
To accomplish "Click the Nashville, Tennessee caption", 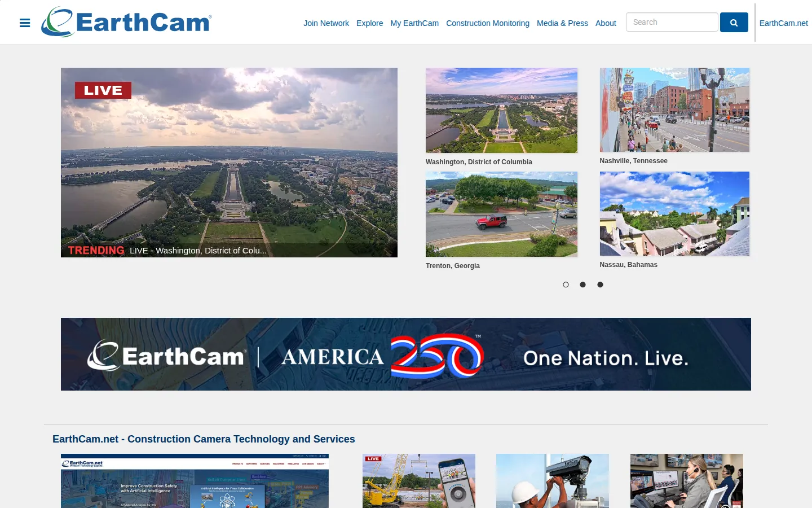I will point(633,161).
